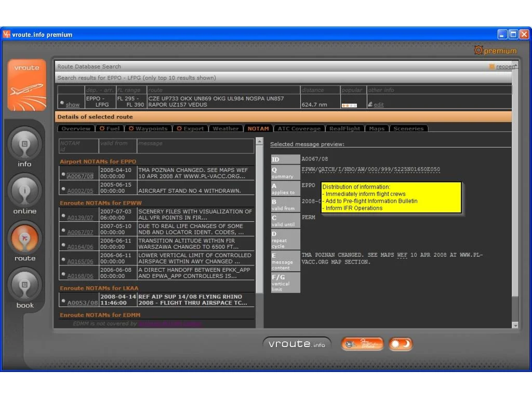This screenshot has width=532, height=399.
Task: Click NOTAM list scrollbar up arrow
Action: click(x=260, y=141)
